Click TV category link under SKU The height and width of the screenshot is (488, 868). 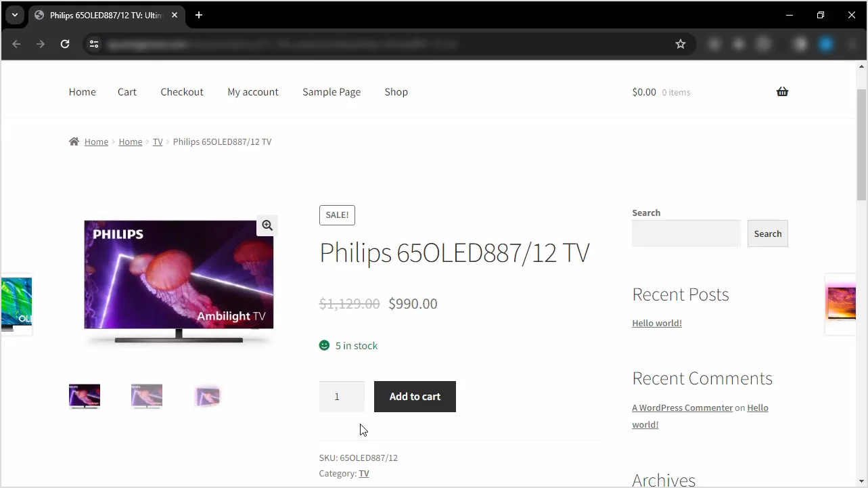pos(364,473)
